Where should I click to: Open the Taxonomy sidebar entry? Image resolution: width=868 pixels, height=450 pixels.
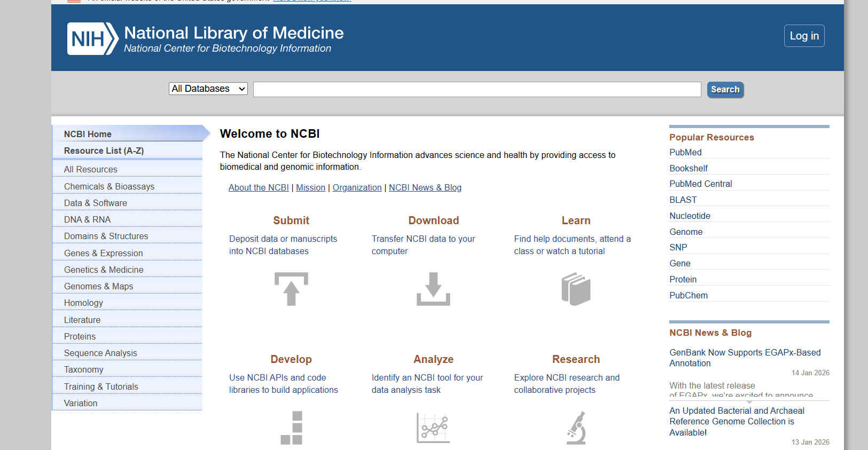click(x=83, y=369)
